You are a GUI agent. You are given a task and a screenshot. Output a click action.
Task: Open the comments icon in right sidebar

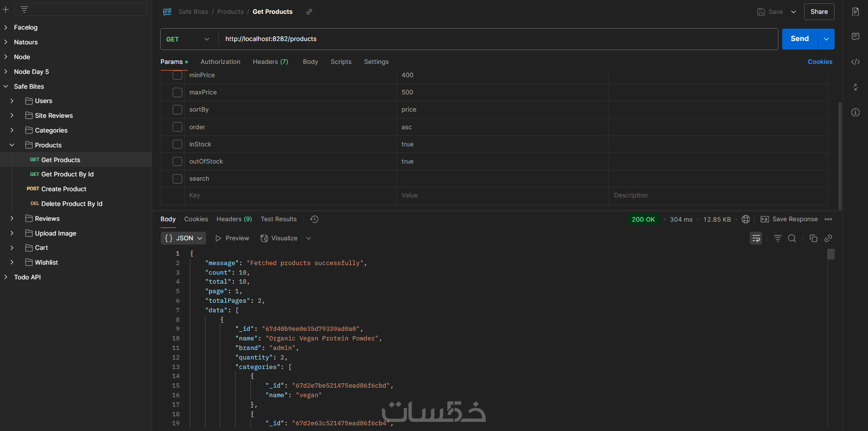click(x=856, y=37)
